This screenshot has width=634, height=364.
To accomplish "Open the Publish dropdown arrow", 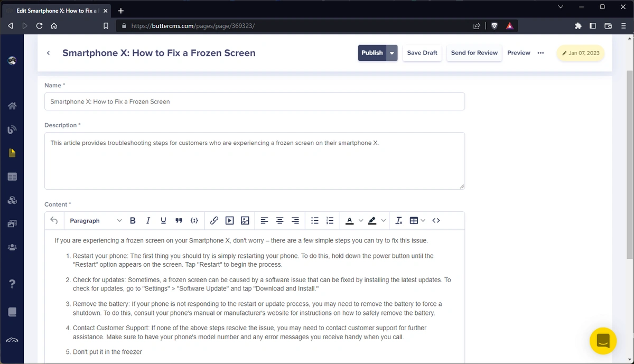I will pos(392,53).
